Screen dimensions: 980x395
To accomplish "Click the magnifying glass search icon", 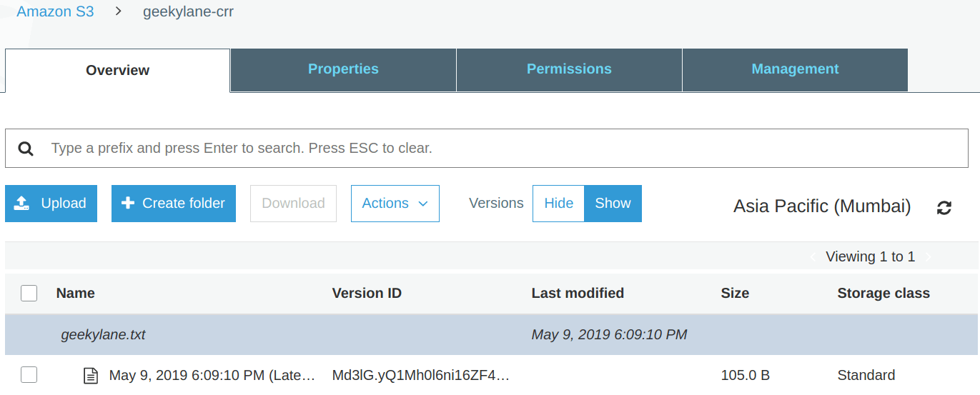I will [x=26, y=149].
